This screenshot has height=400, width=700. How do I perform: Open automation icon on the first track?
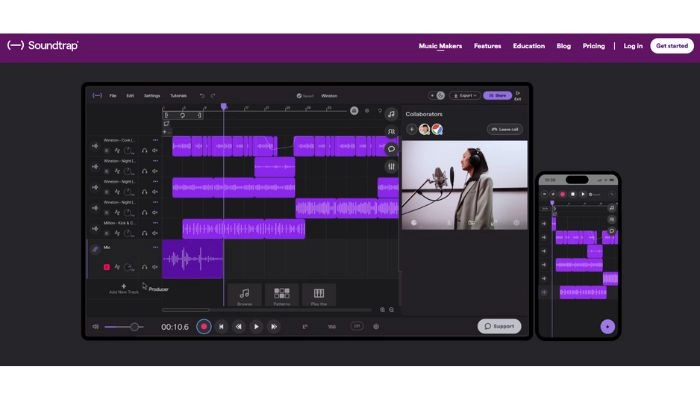[117, 151]
